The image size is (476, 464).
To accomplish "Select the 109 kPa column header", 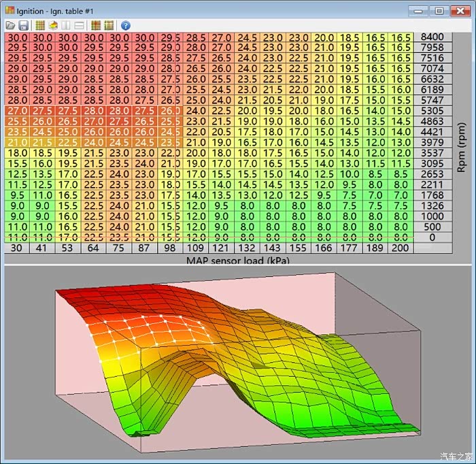I will point(197,248).
